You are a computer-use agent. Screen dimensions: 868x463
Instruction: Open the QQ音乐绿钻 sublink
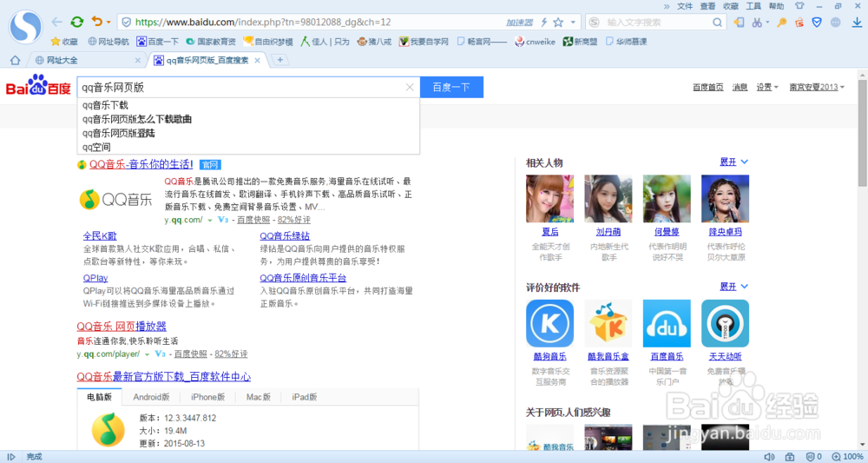point(285,236)
